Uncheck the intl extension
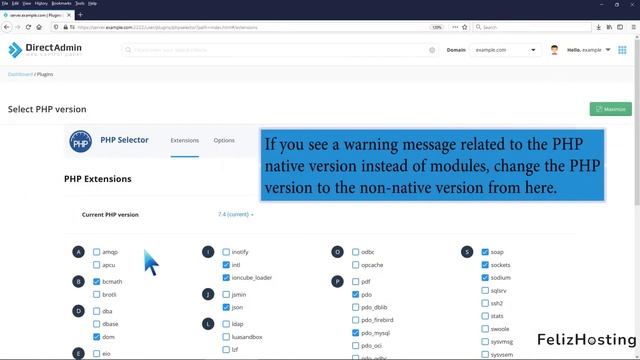The height and width of the screenshot is (360, 640). [226, 265]
